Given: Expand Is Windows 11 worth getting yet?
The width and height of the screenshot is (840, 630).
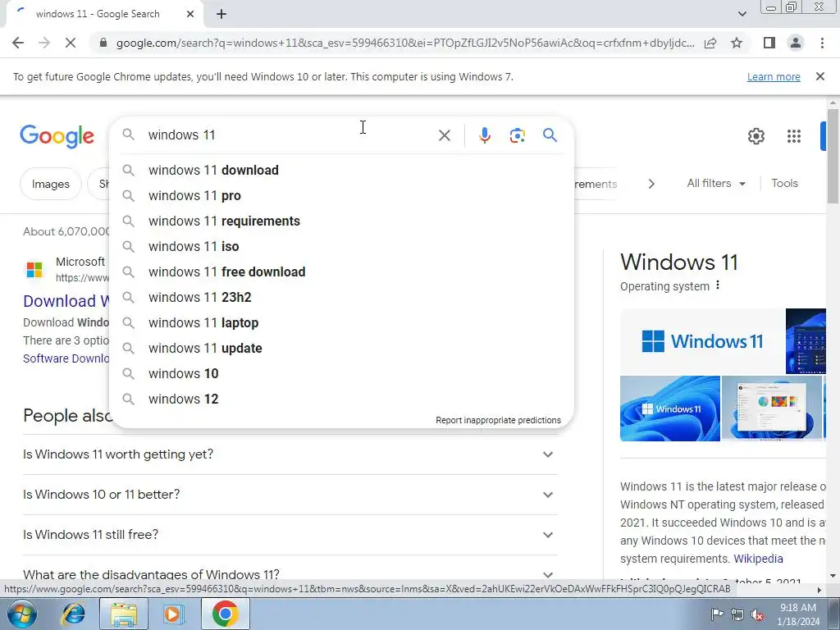Looking at the screenshot, I should tap(290, 454).
